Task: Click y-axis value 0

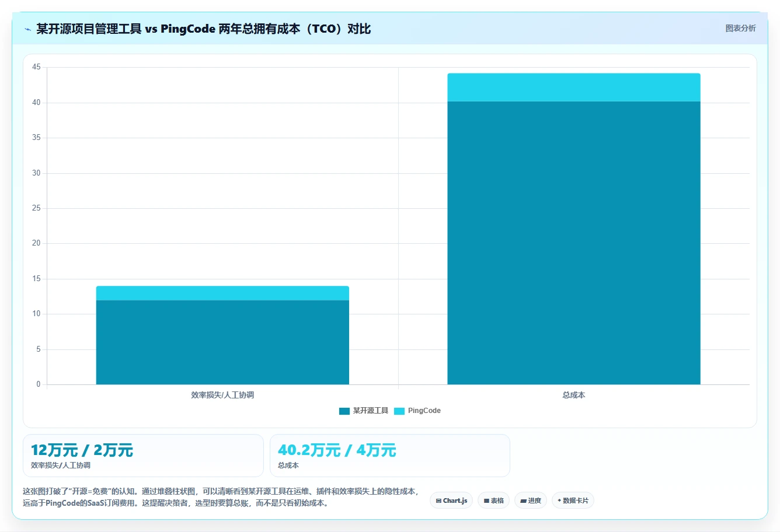Action: [x=39, y=384]
